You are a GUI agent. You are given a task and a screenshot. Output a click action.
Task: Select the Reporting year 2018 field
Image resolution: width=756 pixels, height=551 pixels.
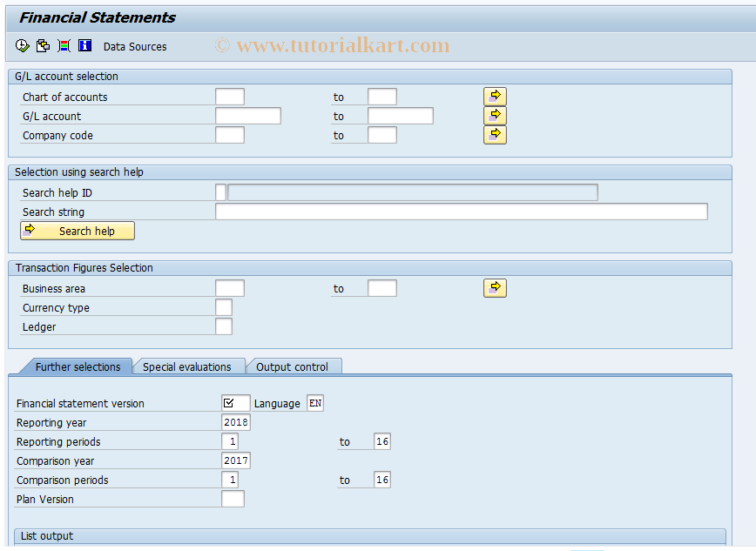233,422
